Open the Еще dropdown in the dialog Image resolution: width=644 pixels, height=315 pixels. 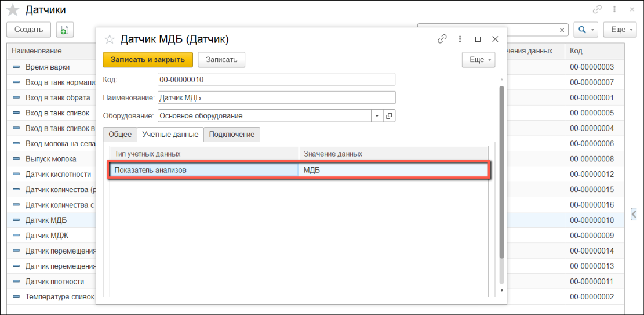[478, 60]
